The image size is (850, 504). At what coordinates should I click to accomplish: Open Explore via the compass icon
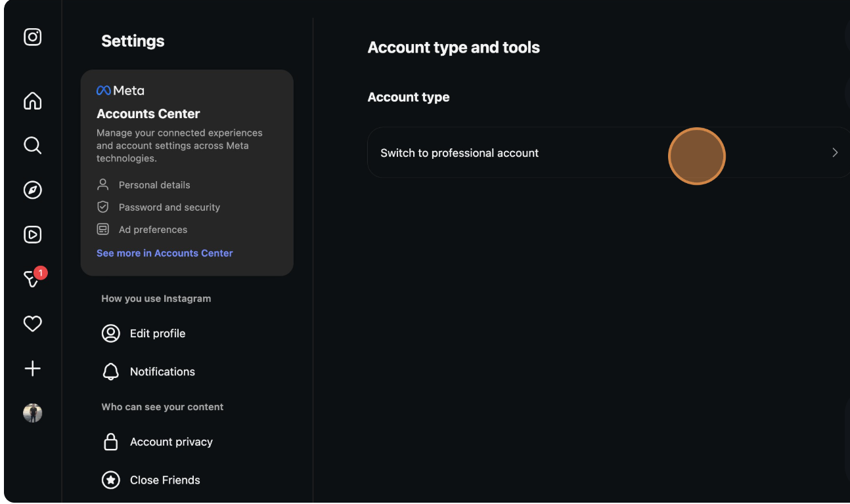[32, 190]
